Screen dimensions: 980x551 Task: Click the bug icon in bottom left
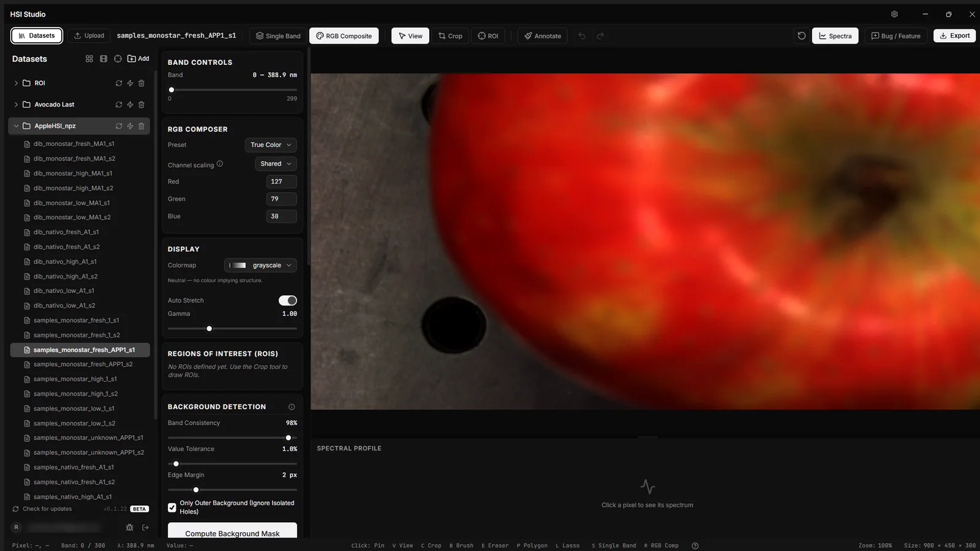click(x=129, y=527)
